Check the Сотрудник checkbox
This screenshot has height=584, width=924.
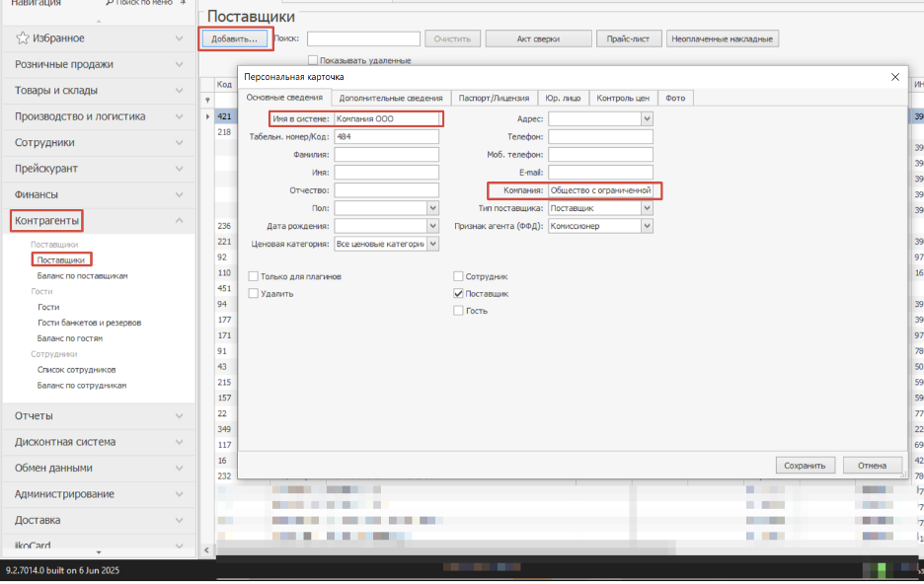pos(458,276)
